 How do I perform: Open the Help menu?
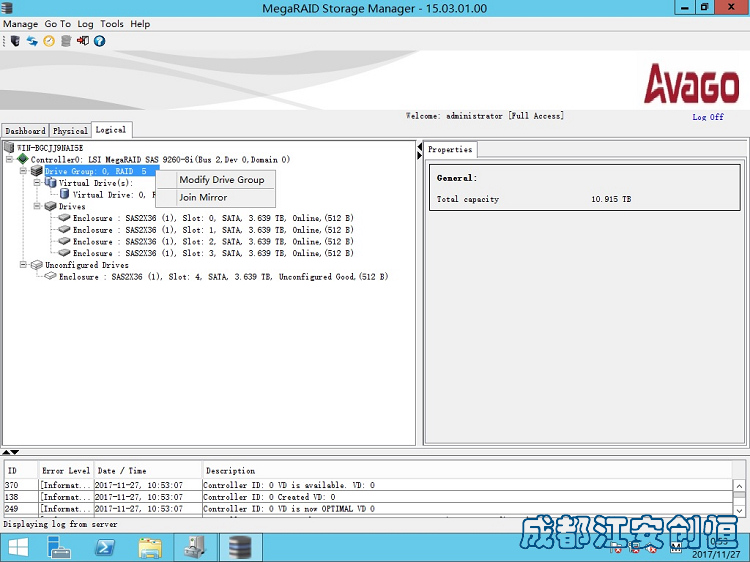click(140, 24)
